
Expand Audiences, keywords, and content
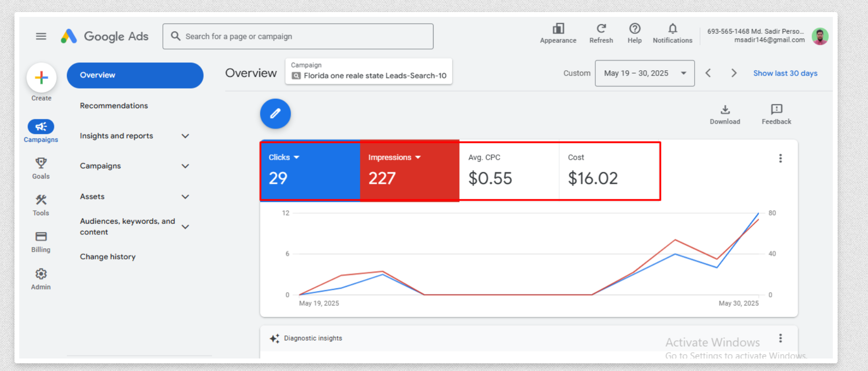click(185, 227)
